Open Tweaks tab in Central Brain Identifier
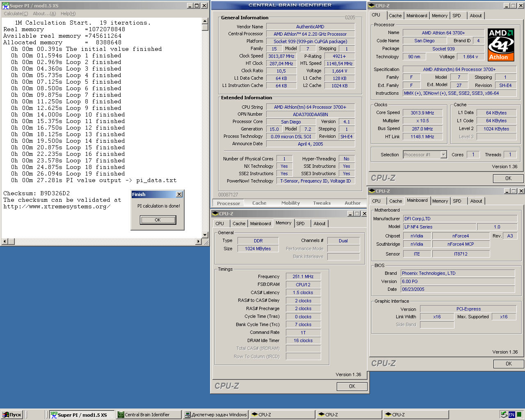Image resolution: width=525 pixels, height=420 pixels. coord(322,203)
